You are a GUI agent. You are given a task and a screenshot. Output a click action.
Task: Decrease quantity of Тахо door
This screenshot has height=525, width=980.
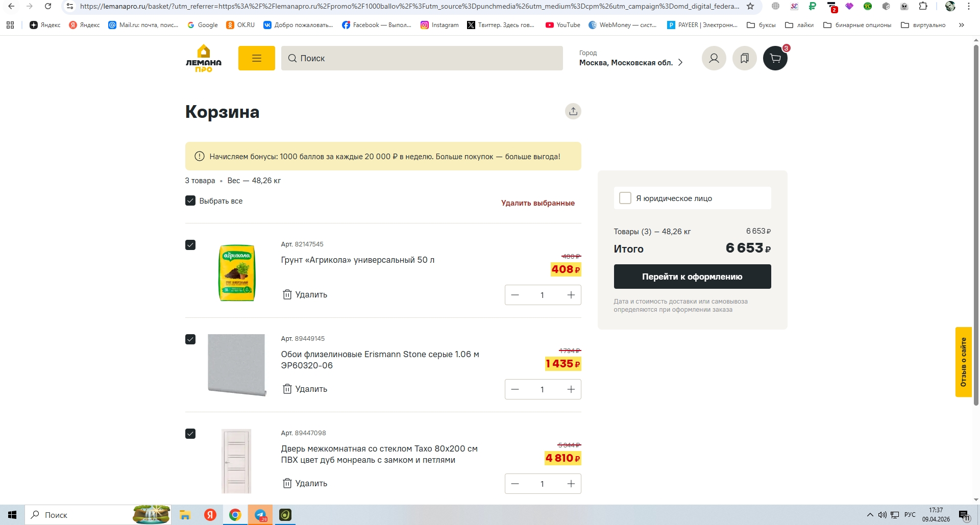pyautogui.click(x=515, y=484)
